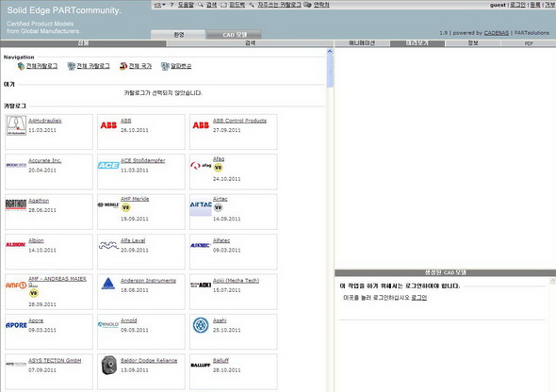This screenshot has width=556, height=392.
Task: Click the red Albion logo
Action: tap(16, 244)
